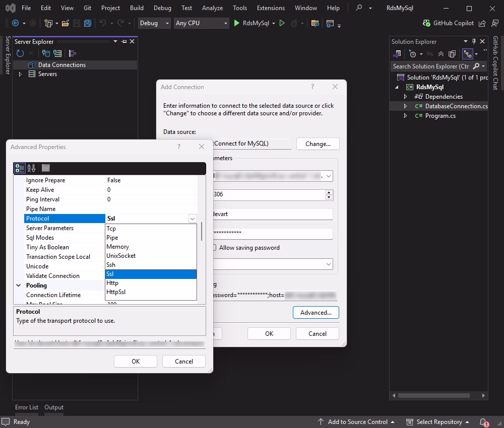Click the Change button for data source
Viewport: 504px width, 428px height.
[x=318, y=144]
